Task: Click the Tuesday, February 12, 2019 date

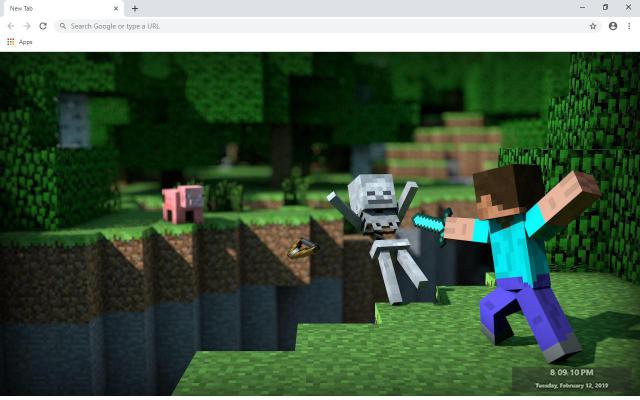Action: tap(571, 385)
